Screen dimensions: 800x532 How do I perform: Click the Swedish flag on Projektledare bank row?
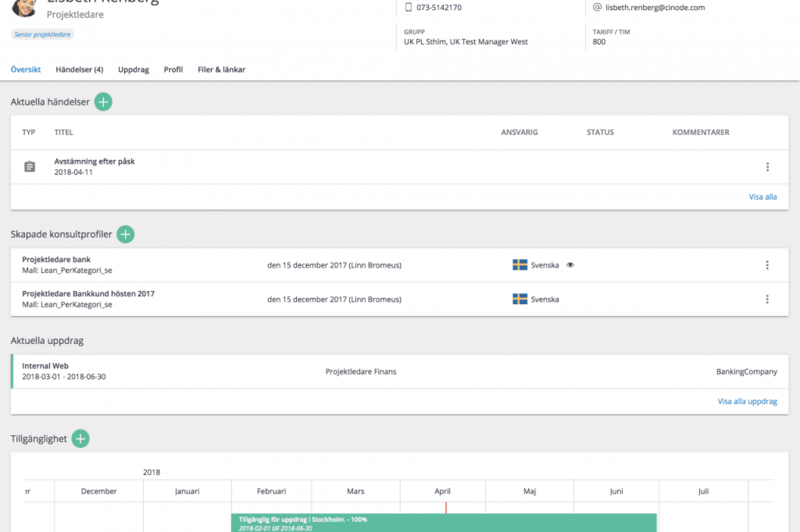(x=520, y=265)
